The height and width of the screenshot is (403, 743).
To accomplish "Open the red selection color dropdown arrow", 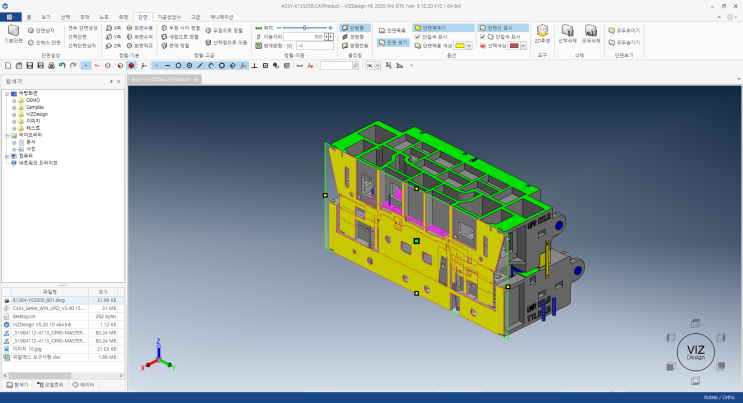I will pos(523,46).
